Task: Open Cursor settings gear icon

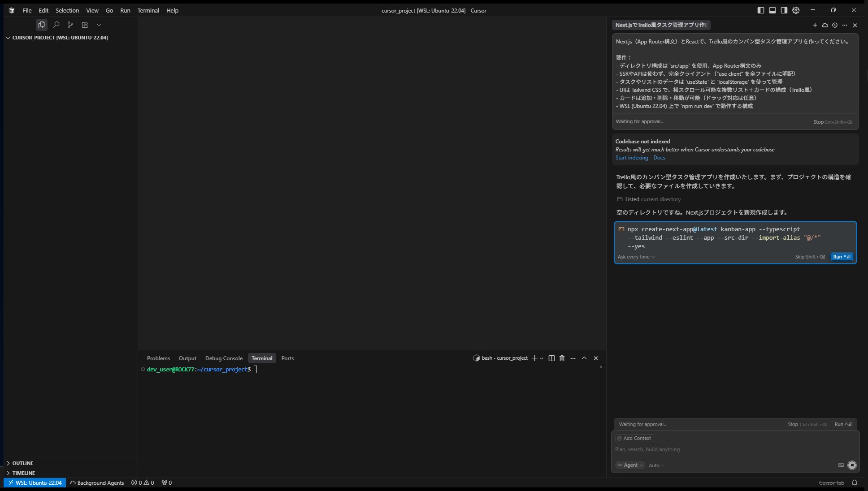Action: [x=796, y=10]
